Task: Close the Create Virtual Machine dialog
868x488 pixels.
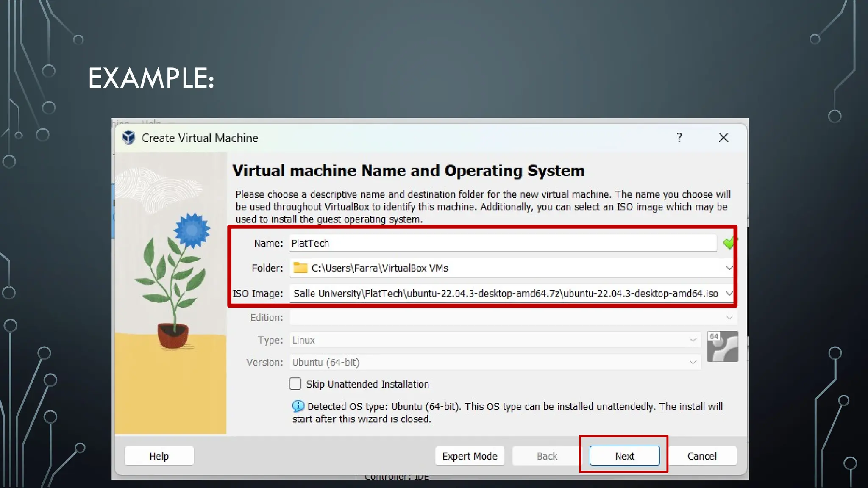Action: tap(723, 138)
